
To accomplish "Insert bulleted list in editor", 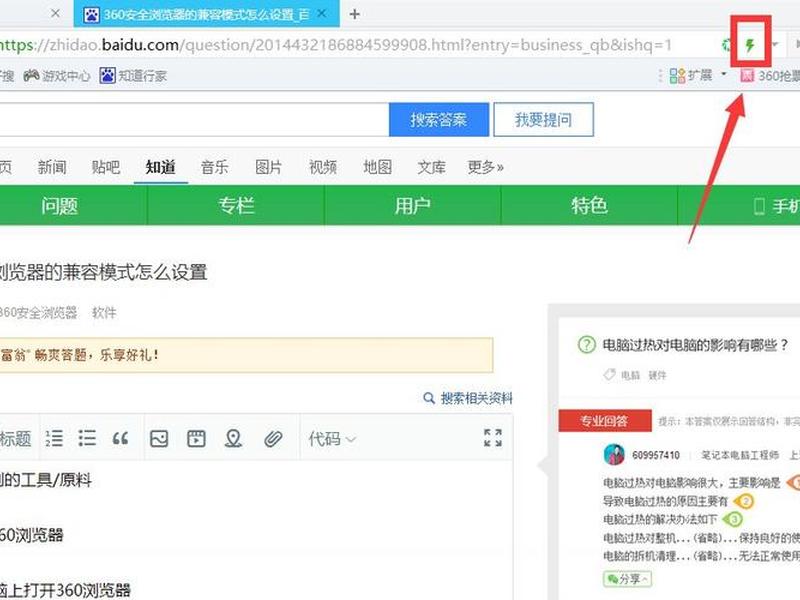I will tap(87, 438).
